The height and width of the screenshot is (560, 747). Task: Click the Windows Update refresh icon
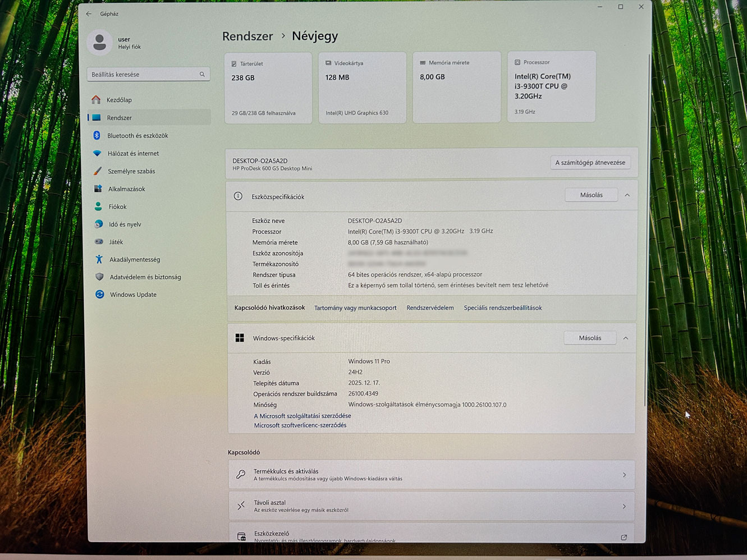99,294
